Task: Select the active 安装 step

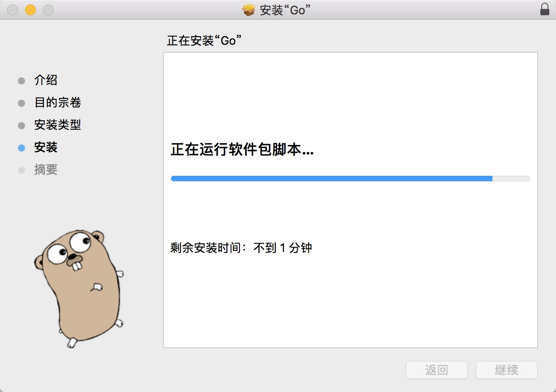Action: [46, 148]
